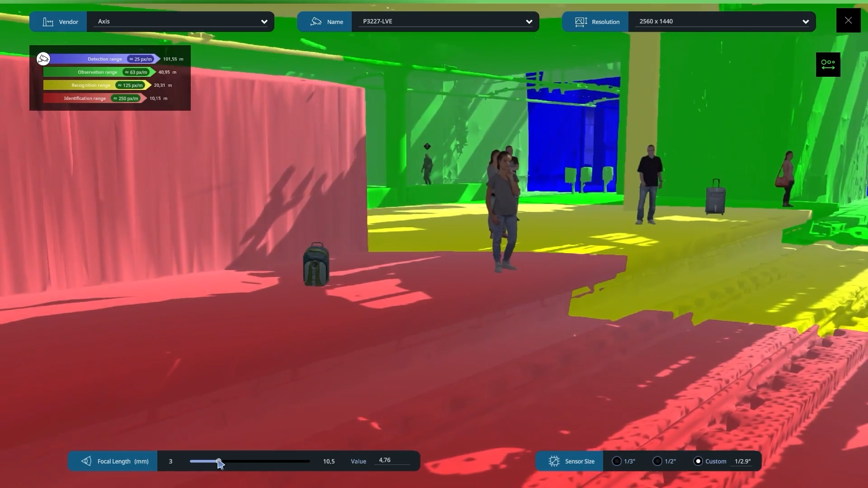Click the Focal Length cone icon
This screenshot has width=868, height=488.
[x=86, y=461]
